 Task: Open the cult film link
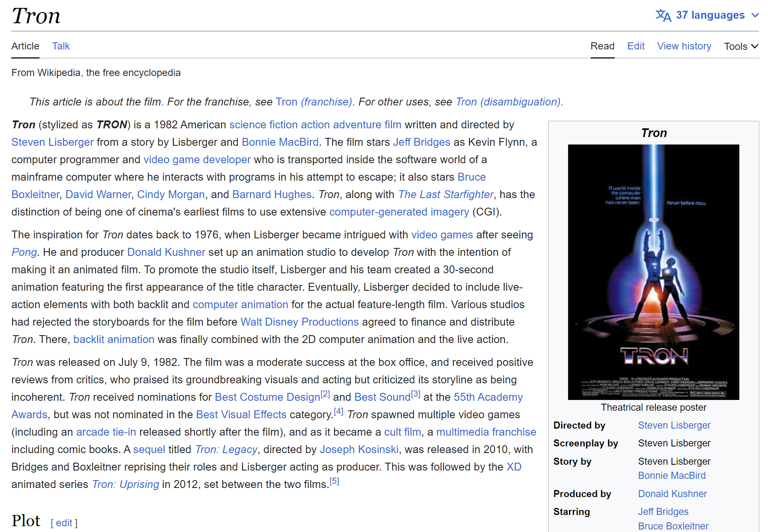[402, 432]
